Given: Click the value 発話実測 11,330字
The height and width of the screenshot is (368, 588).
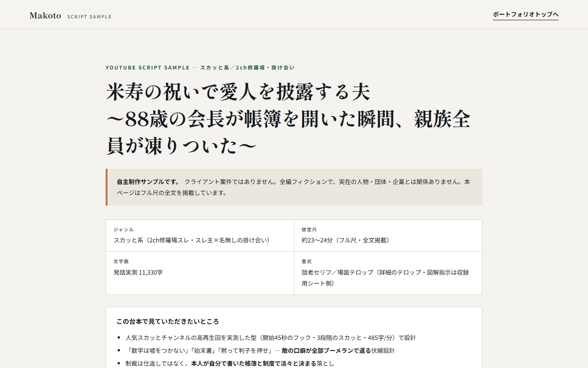Looking at the screenshot, I should click(x=138, y=272).
